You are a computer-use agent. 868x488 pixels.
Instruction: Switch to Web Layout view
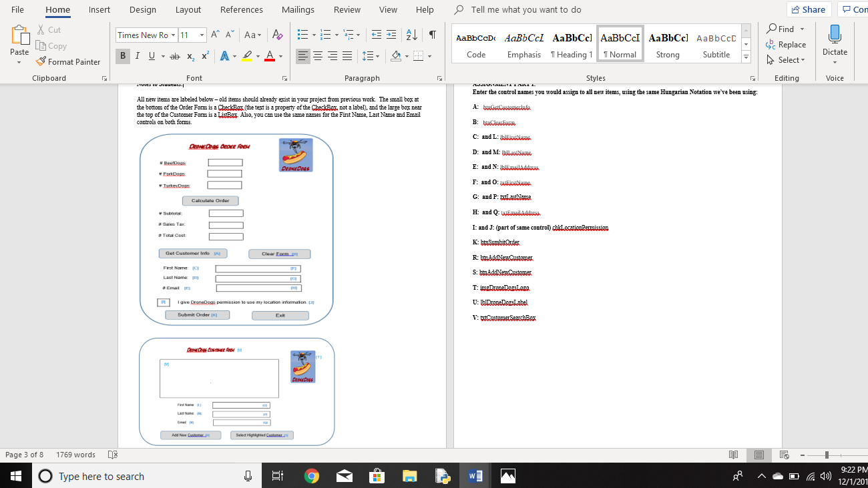(785, 455)
